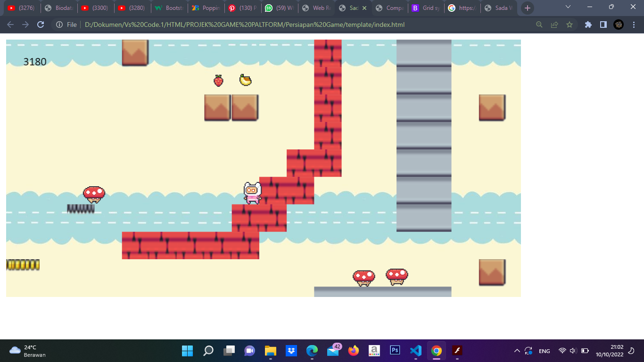Click the white-hooded player character
Screen dimensions: 644x362
pos(253,193)
